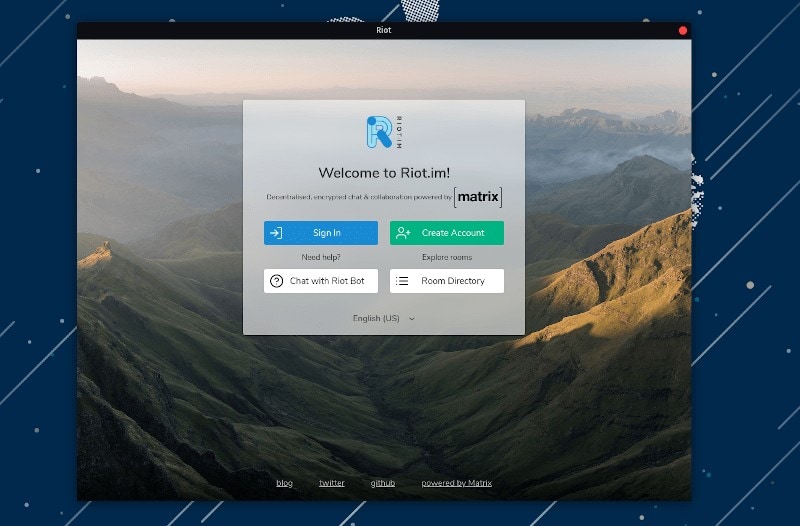Click the Create Account button
800x526 pixels.
(446, 233)
